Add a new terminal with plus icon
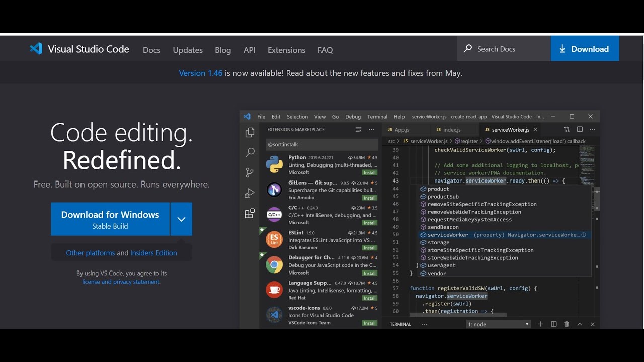This screenshot has height=362, width=644. [x=540, y=324]
